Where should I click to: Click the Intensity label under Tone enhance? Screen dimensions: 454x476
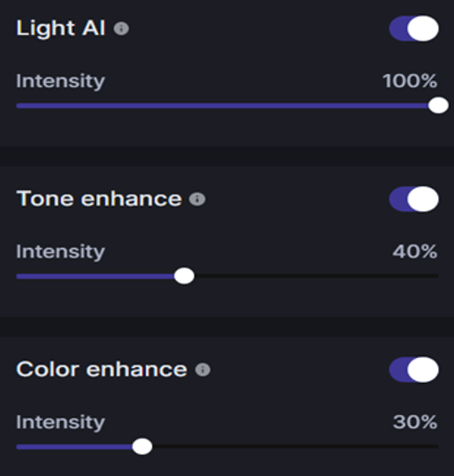[x=60, y=252]
